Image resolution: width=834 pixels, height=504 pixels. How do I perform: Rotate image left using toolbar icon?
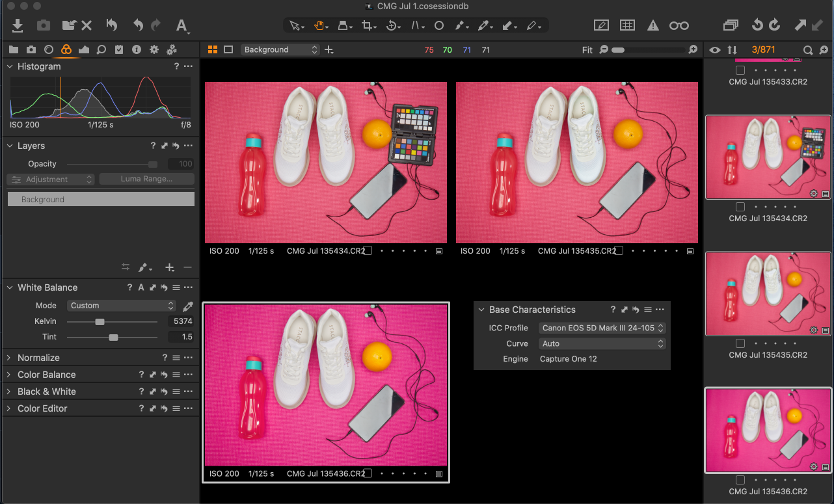click(757, 25)
